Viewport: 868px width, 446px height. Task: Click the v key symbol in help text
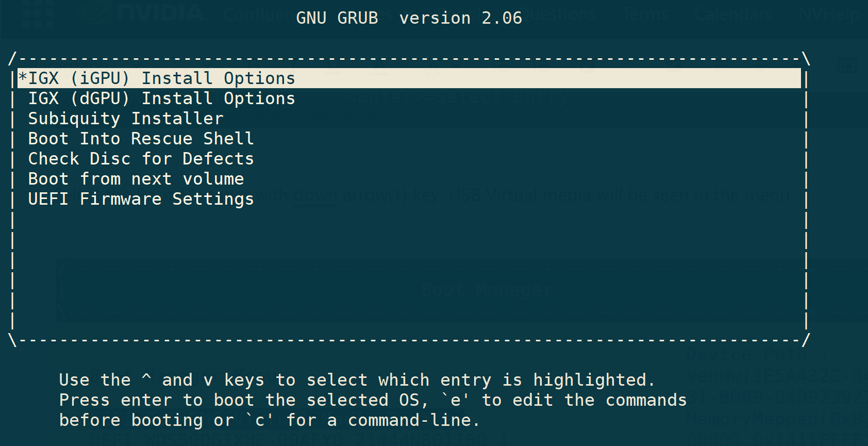pos(208,381)
